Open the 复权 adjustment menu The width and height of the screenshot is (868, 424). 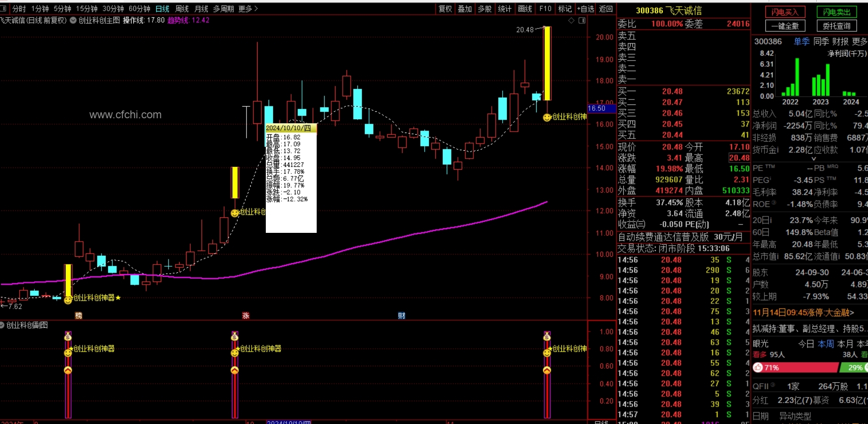[x=445, y=9]
